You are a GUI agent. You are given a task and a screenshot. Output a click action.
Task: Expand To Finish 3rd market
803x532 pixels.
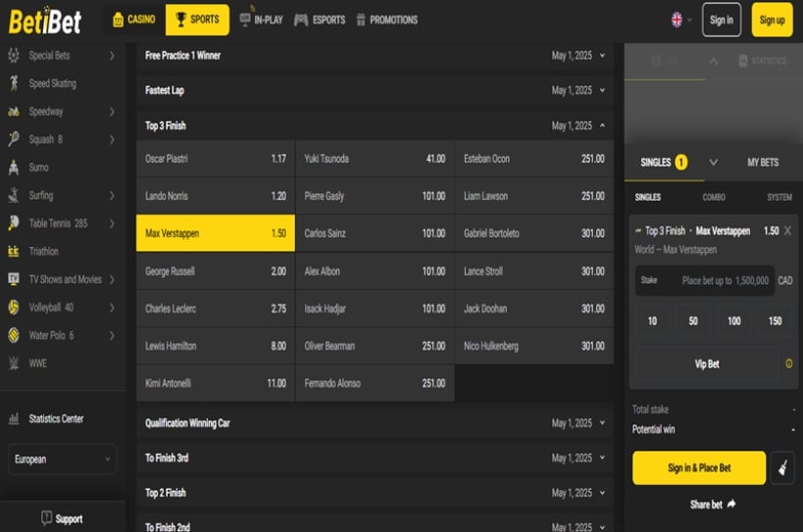coord(375,458)
